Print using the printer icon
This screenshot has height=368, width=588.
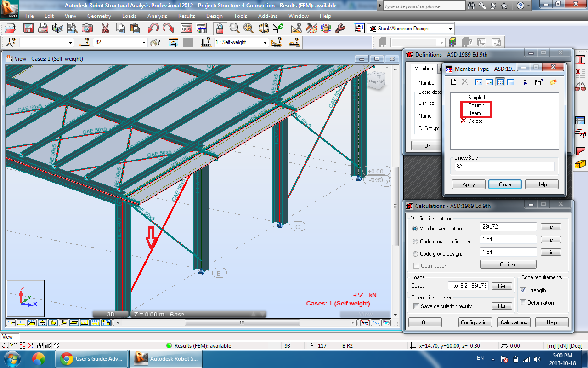[43, 28]
